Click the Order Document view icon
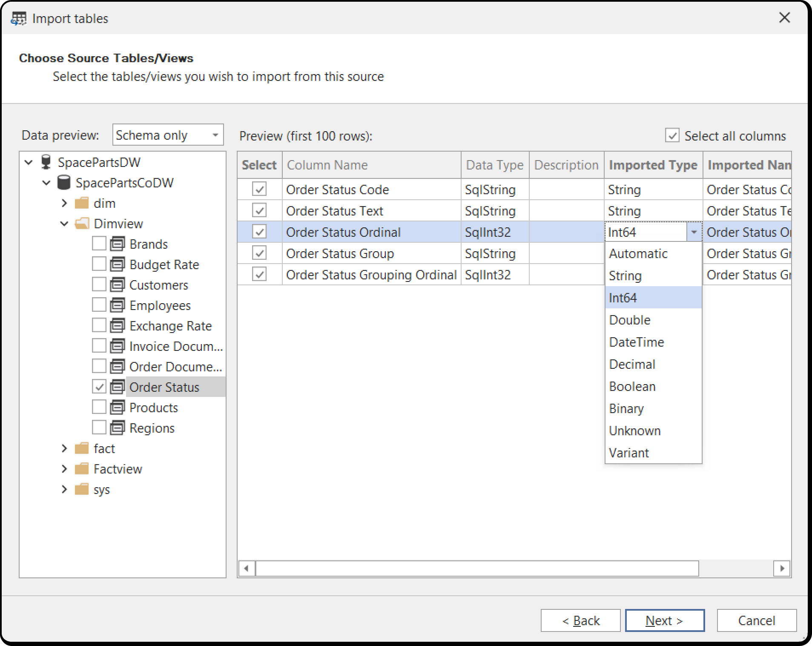The image size is (812, 646). coord(117,367)
